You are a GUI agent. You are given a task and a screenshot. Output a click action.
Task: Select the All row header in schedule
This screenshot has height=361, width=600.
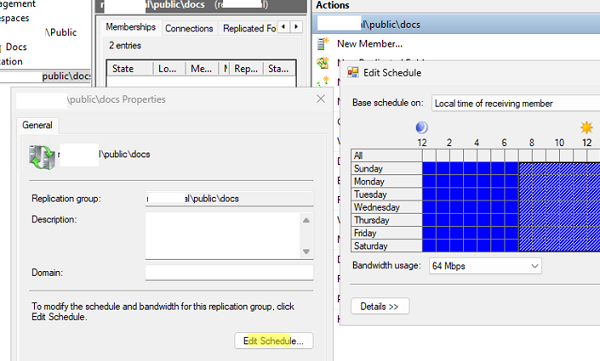[386, 155]
